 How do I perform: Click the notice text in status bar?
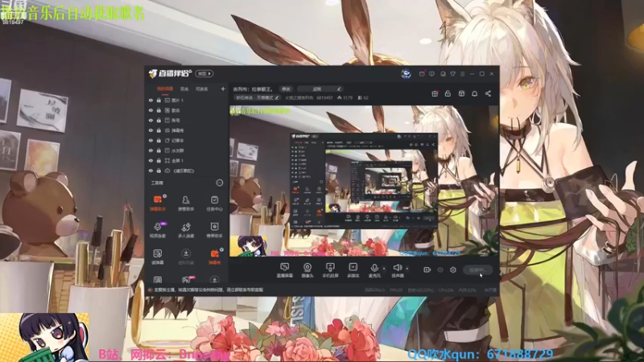pos(208,290)
